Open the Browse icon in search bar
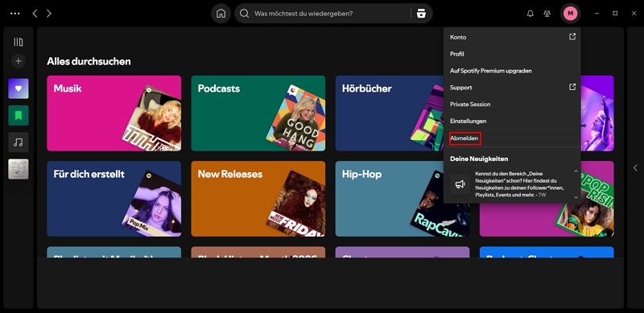Image resolution: width=644 pixels, height=313 pixels. (421, 14)
